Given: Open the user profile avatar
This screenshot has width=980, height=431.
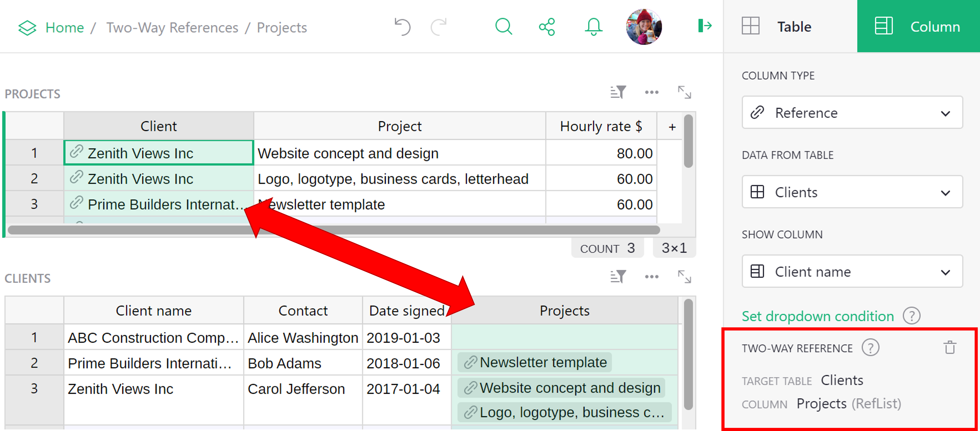Looking at the screenshot, I should (644, 27).
